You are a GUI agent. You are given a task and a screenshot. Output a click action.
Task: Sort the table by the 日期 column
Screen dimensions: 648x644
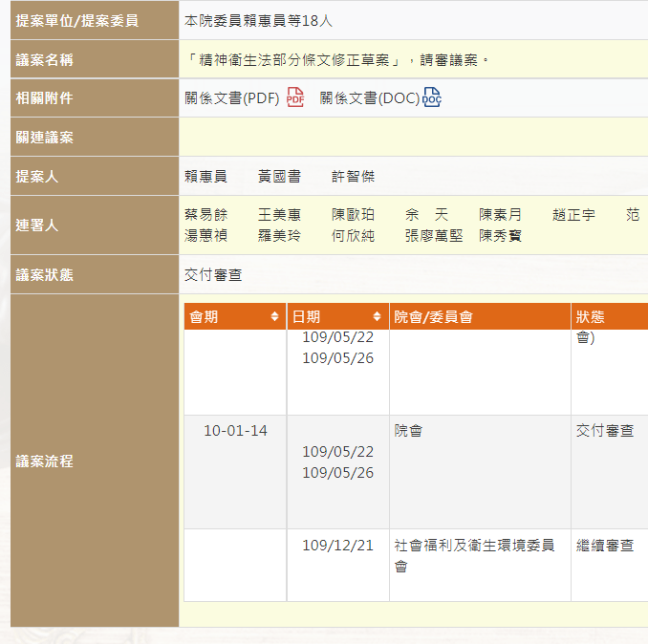tap(377, 316)
